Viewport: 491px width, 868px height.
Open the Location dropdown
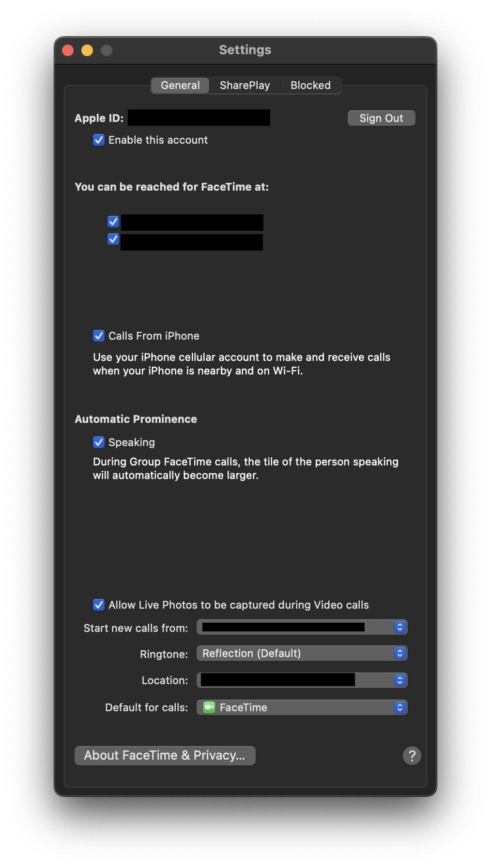tap(302, 680)
